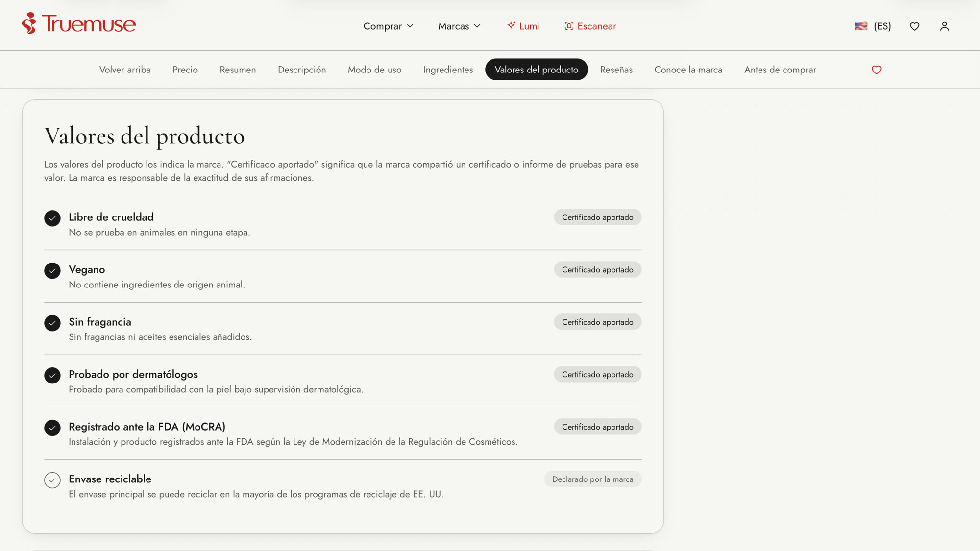Go to Volver arriba section link
The width and height of the screenshot is (980, 551).
(125, 70)
